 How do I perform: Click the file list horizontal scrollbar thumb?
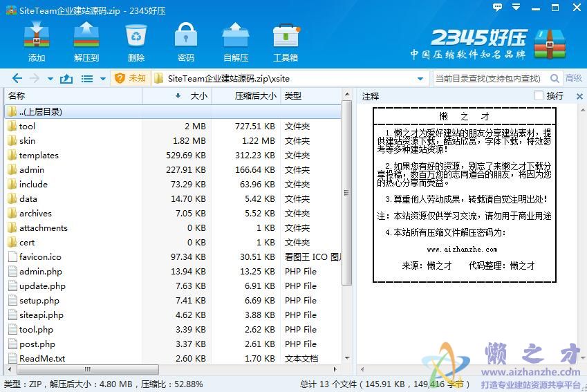88,370
